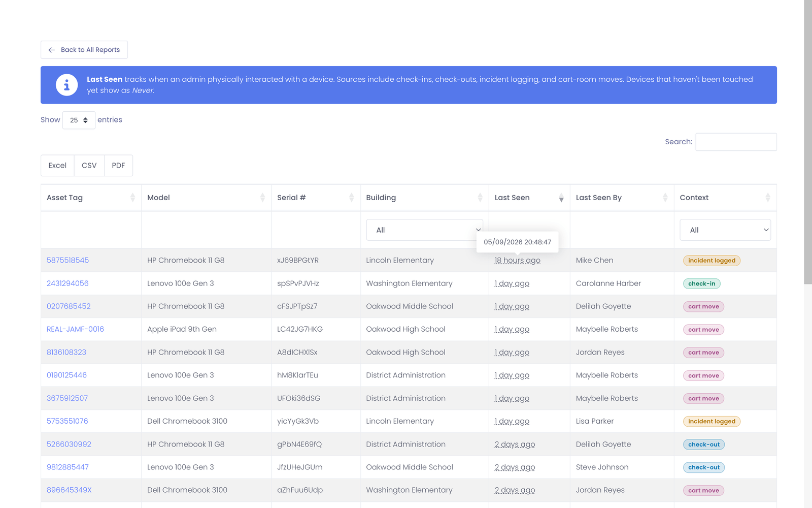
Task: Open asset tag 9812885447
Action: click(x=67, y=467)
